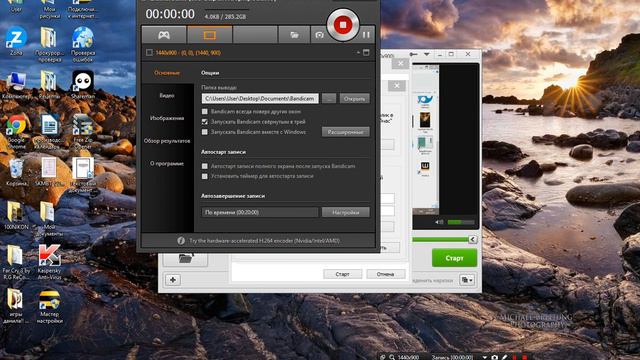Click the camera icon on the bottom recording bar
Image resolution: width=640 pixels, height=360 pixels.
click(495, 357)
